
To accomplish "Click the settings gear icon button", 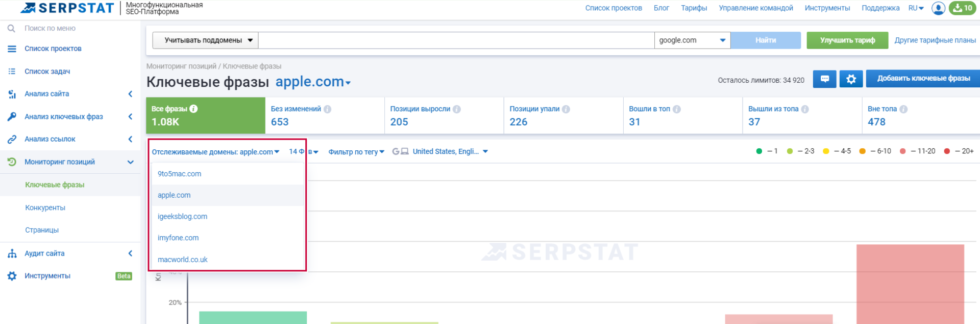I will [x=851, y=79].
